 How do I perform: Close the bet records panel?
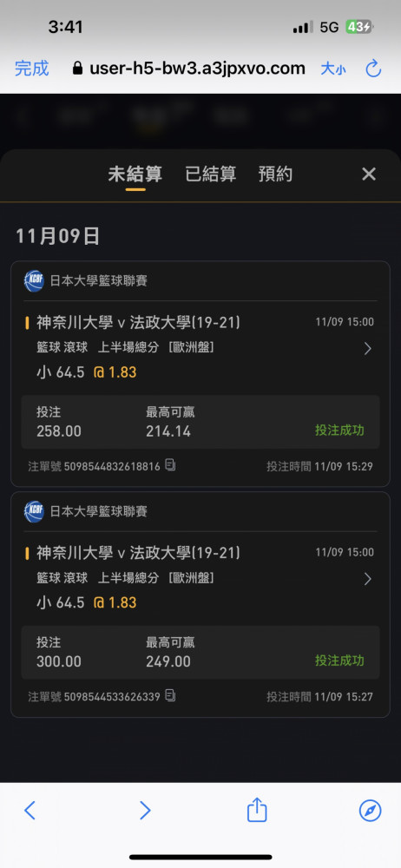click(x=369, y=174)
